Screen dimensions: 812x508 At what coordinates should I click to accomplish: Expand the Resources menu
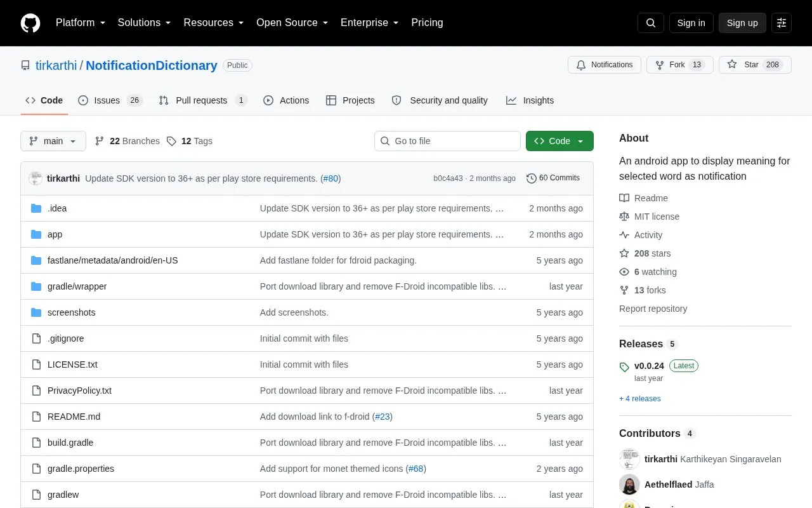[214, 23]
